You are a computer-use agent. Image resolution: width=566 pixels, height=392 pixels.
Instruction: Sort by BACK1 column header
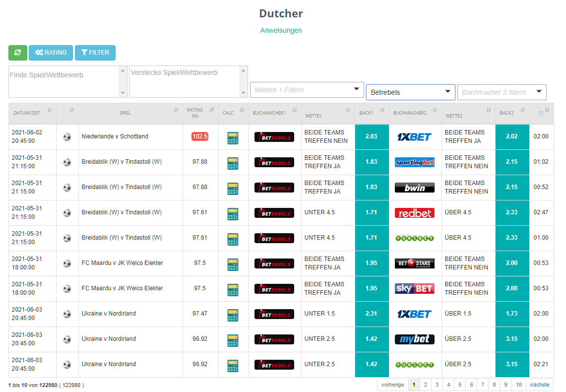tap(372, 113)
